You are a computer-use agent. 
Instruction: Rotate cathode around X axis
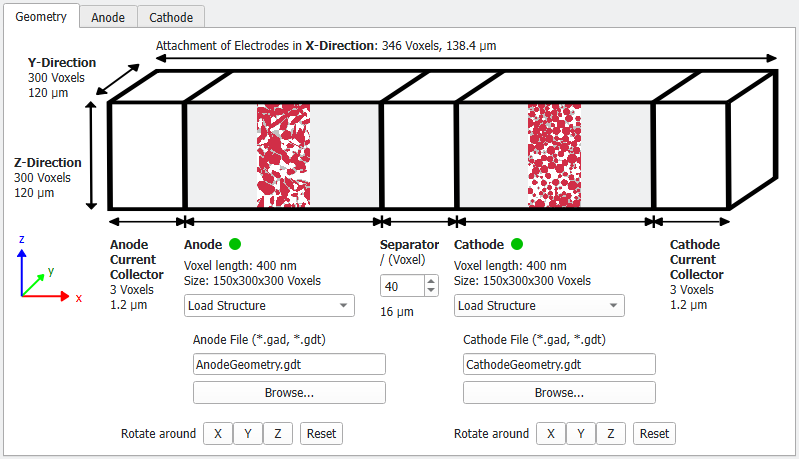pyautogui.click(x=551, y=434)
